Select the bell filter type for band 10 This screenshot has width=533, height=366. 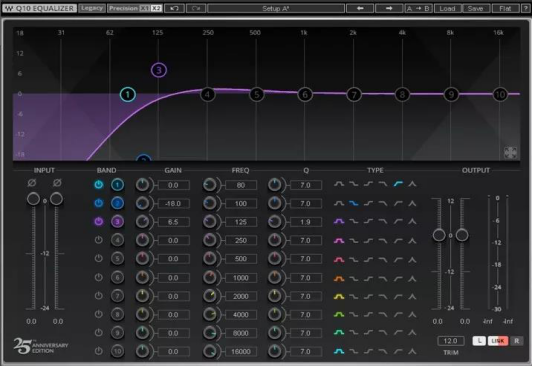coord(339,351)
